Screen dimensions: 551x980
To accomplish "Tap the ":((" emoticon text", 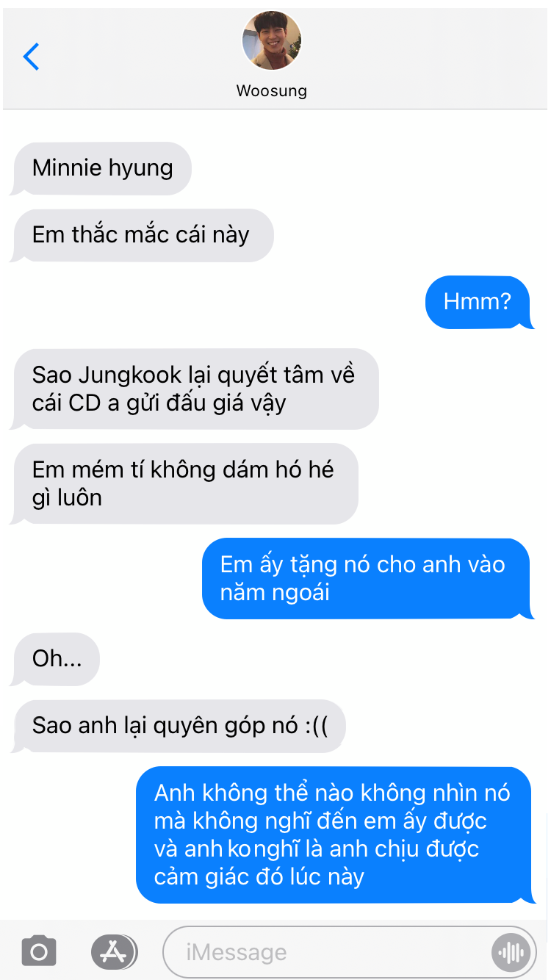I will [x=316, y=726].
